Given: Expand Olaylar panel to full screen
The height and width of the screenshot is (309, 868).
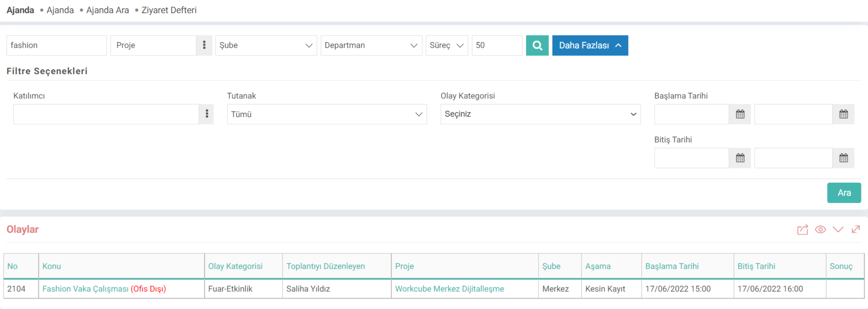Looking at the screenshot, I should [x=856, y=230].
